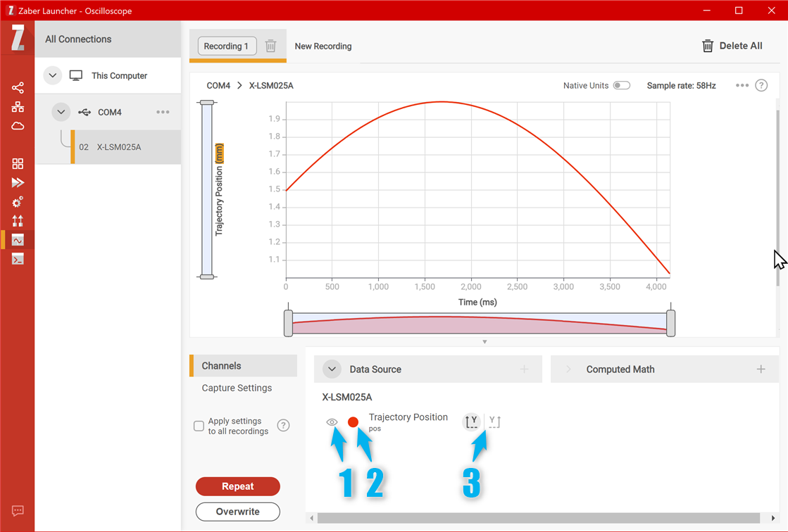Click the red Trajectory Position color swatch

(354, 422)
